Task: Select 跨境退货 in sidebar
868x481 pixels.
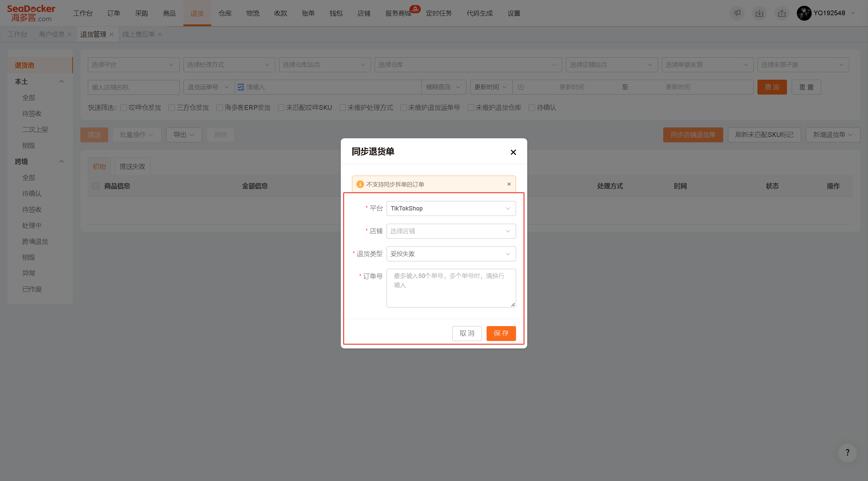Action: pos(35,241)
